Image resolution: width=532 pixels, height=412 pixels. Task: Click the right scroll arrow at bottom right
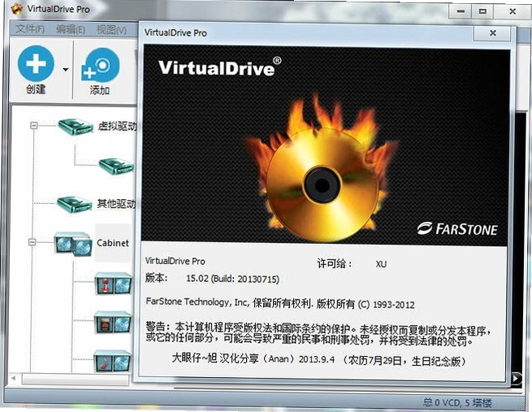[517, 378]
